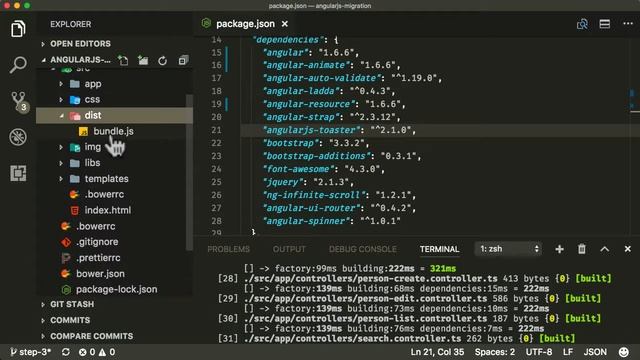
Task: Close the terminal panel
Action: coord(627,249)
